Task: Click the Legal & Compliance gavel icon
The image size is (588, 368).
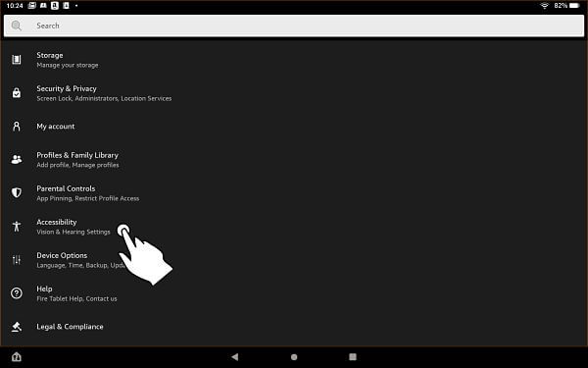Action: [x=17, y=327]
